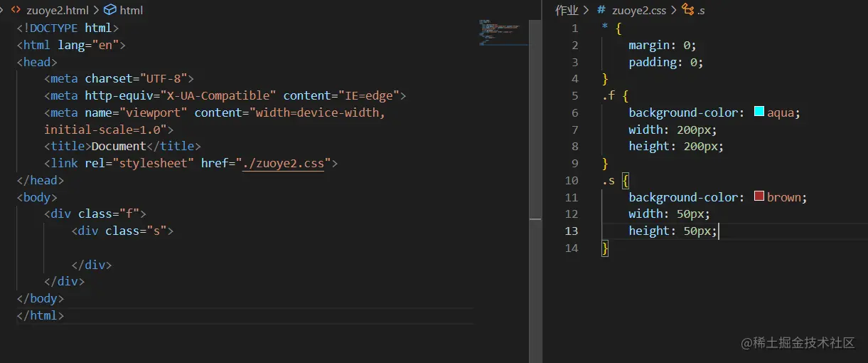Click the div class="f" line
This screenshot has width=868, height=363.
(x=95, y=214)
